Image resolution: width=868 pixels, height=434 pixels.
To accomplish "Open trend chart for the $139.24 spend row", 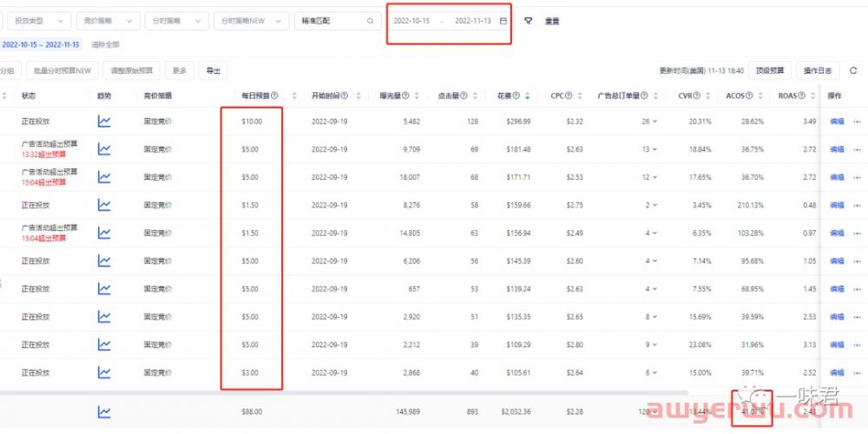I will pyautogui.click(x=104, y=289).
